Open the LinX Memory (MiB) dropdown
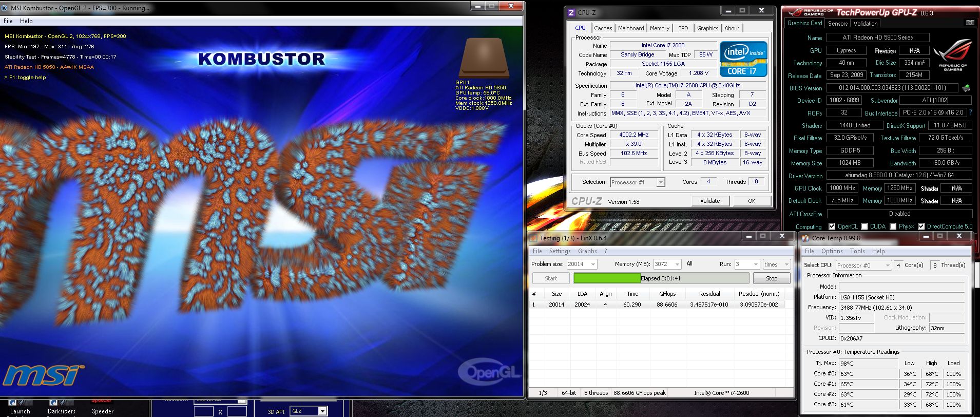 pos(667,264)
